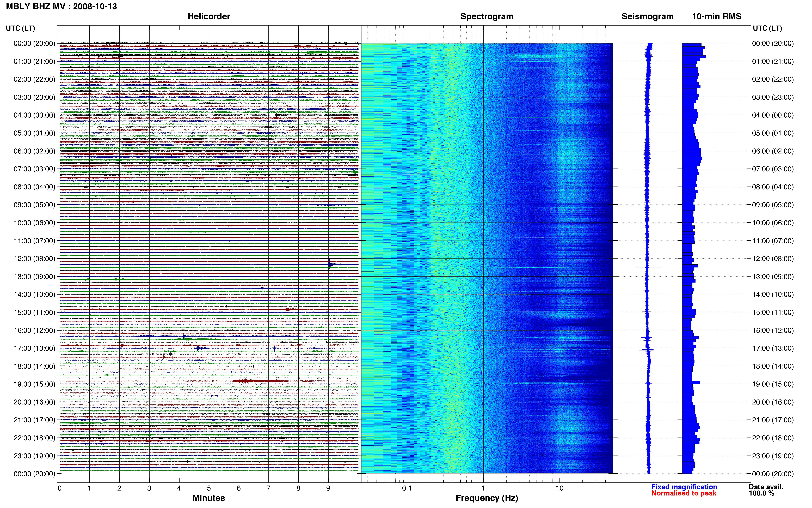
Task: Click the longest RMS bar just before 01:00
Action: pos(694,57)
